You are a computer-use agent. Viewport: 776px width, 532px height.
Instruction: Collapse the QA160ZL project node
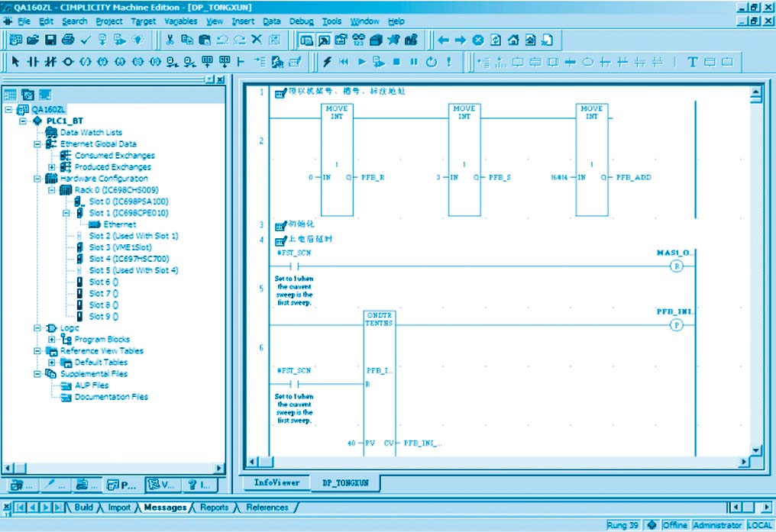pos(8,109)
